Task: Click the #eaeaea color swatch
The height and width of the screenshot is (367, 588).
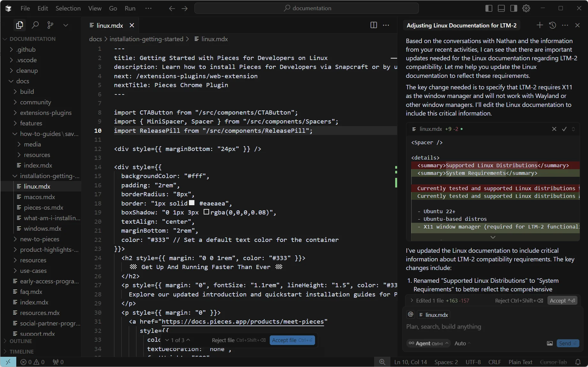Action: 192,203
